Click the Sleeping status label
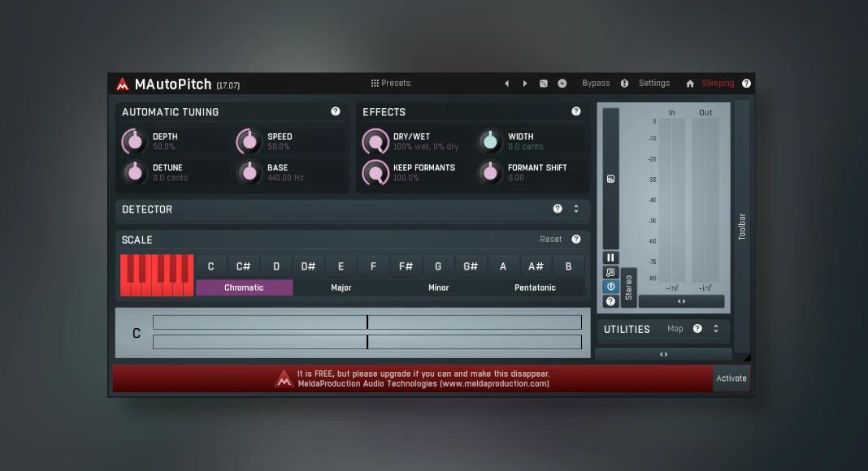This screenshot has height=471, width=868. tap(718, 83)
